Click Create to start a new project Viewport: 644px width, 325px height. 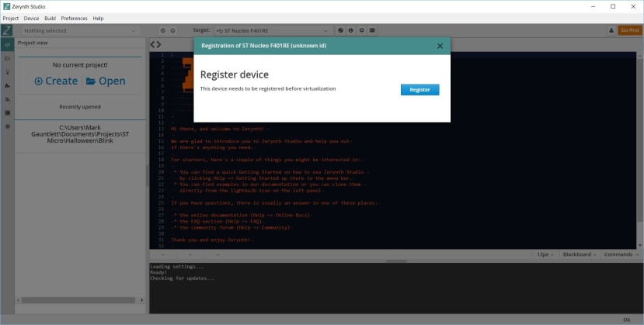point(56,81)
